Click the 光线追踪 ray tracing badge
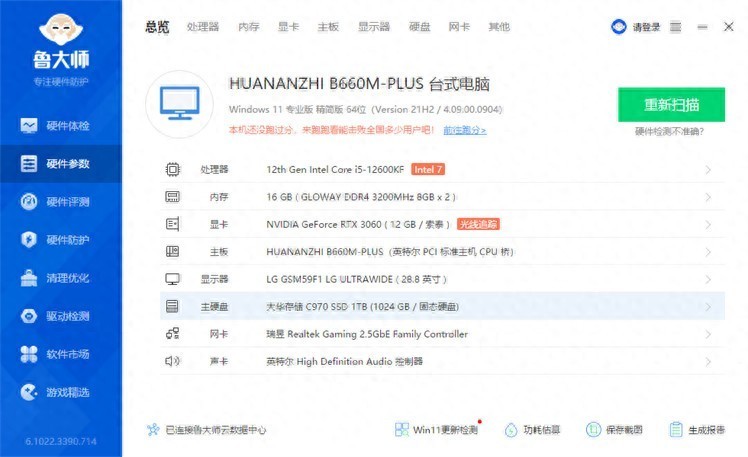 pos(478,224)
